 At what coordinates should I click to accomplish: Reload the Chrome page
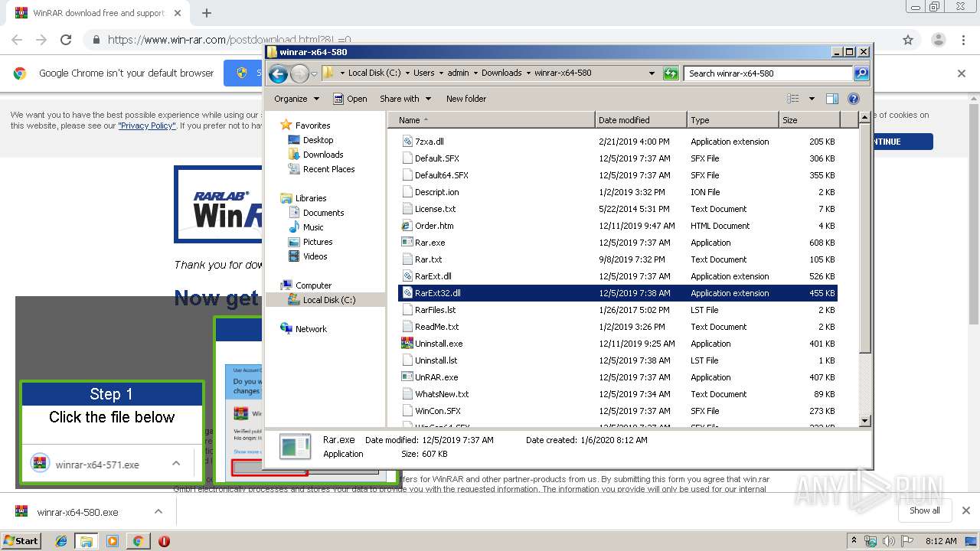tap(66, 40)
